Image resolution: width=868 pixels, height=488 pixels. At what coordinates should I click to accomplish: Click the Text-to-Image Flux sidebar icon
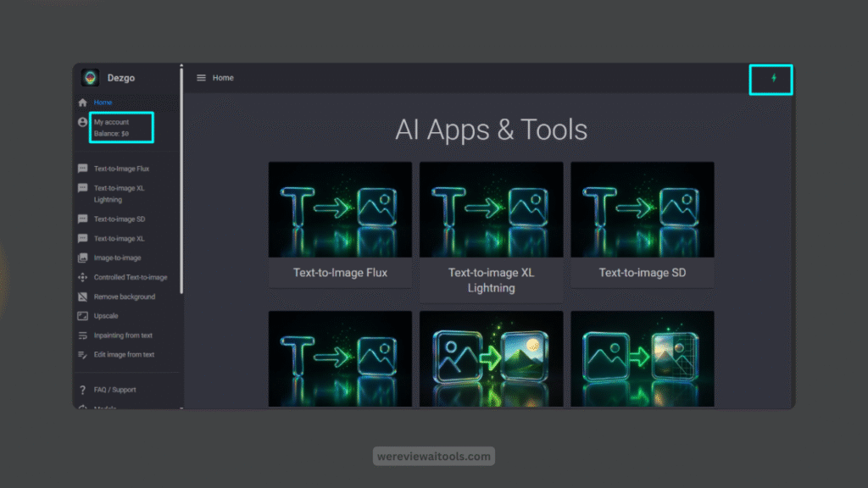pos(82,169)
